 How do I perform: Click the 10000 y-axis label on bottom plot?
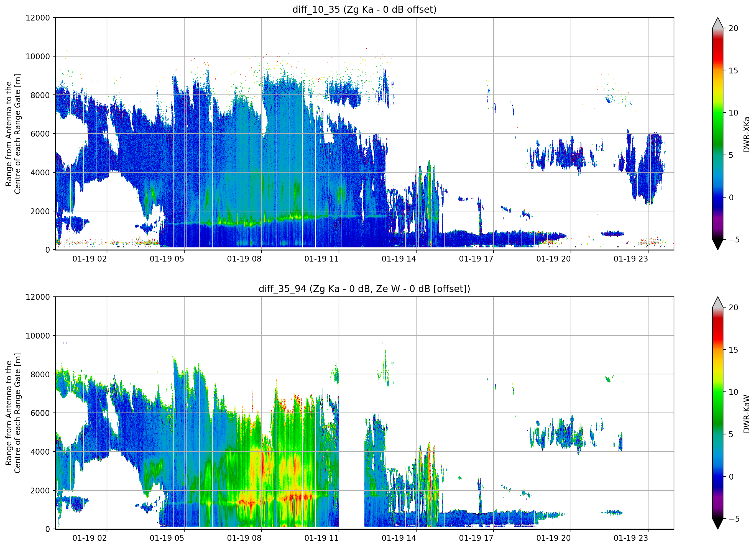(38, 336)
